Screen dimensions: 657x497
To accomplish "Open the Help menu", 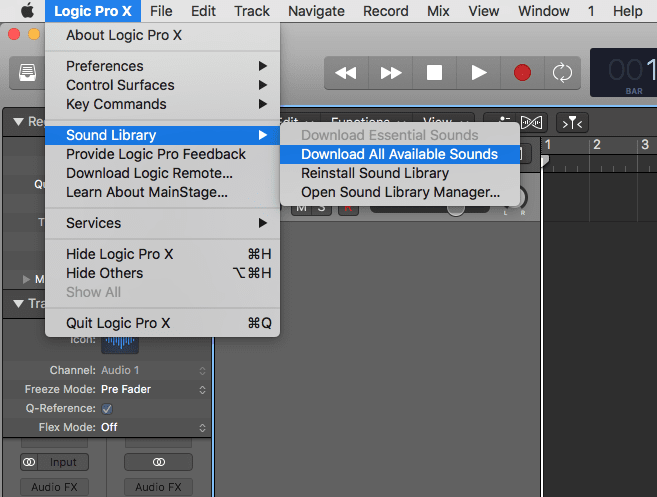I will pyautogui.click(x=628, y=11).
